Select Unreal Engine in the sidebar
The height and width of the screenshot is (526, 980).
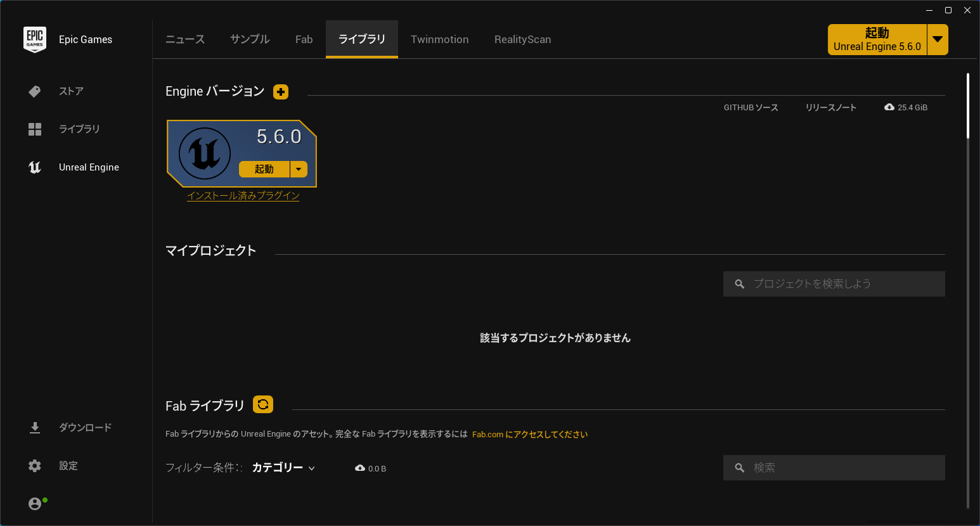coord(89,167)
